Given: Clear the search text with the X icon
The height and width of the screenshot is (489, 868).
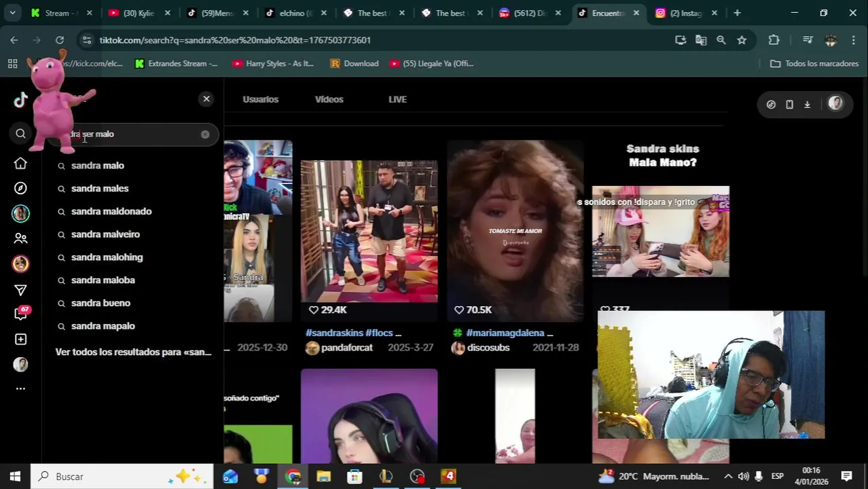Looking at the screenshot, I should [205, 134].
